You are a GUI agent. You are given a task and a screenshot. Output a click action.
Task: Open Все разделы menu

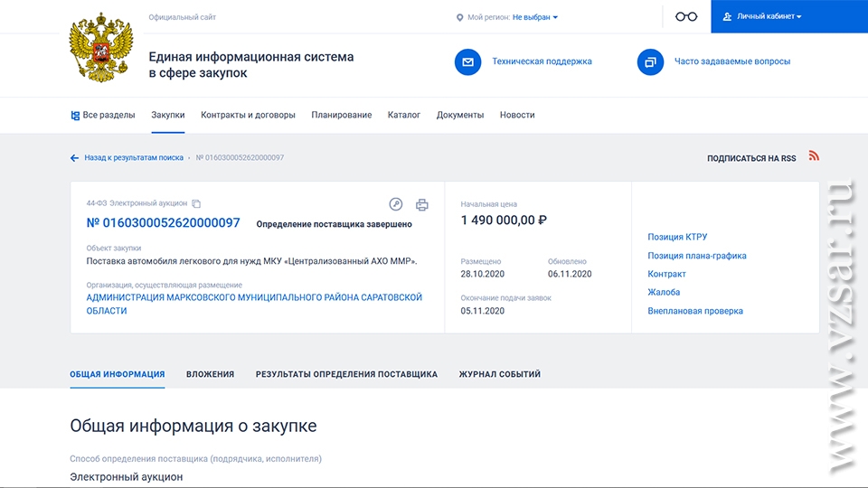(103, 115)
